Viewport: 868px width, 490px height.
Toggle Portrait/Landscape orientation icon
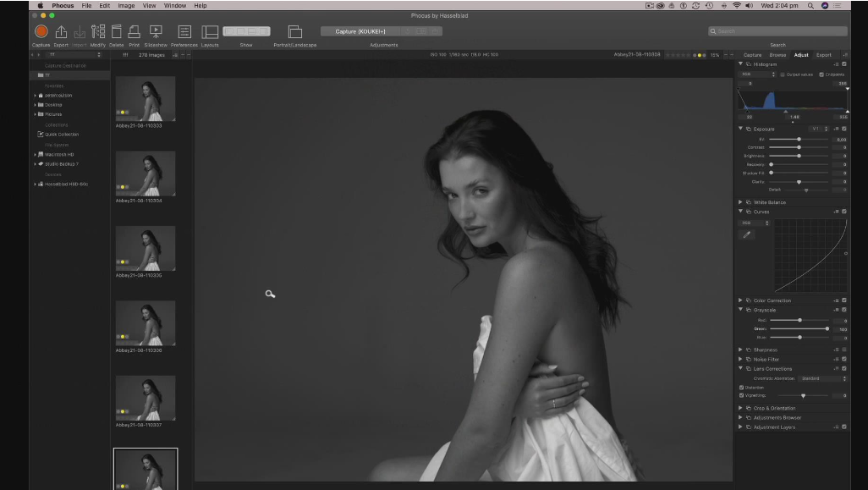point(294,32)
